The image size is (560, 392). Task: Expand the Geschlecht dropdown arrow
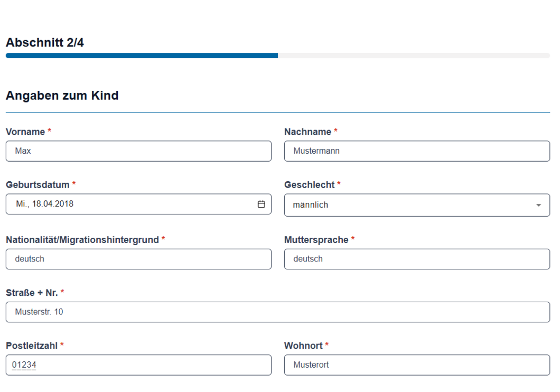[538, 205]
